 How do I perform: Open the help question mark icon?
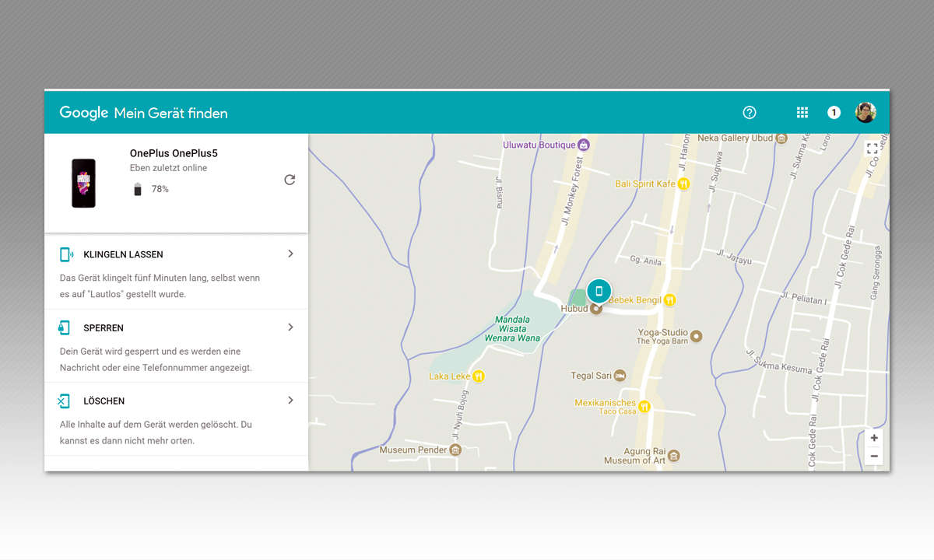pyautogui.click(x=750, y=113)
